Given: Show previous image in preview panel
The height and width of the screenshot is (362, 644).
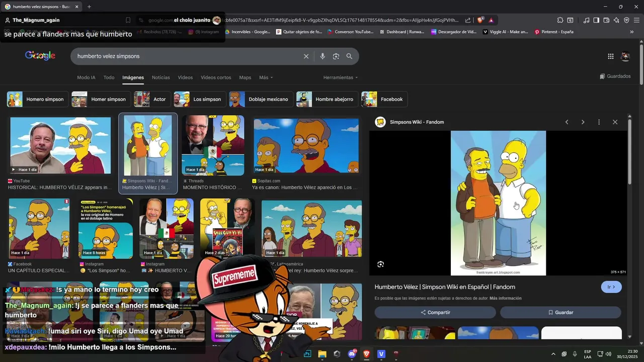Looking at the screenshot, I should (567, 122).
